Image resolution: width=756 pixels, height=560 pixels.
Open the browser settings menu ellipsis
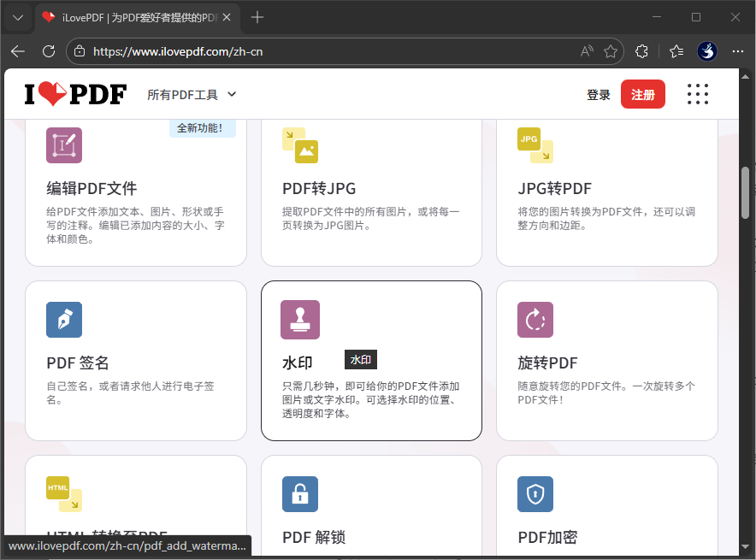point(738,51)
